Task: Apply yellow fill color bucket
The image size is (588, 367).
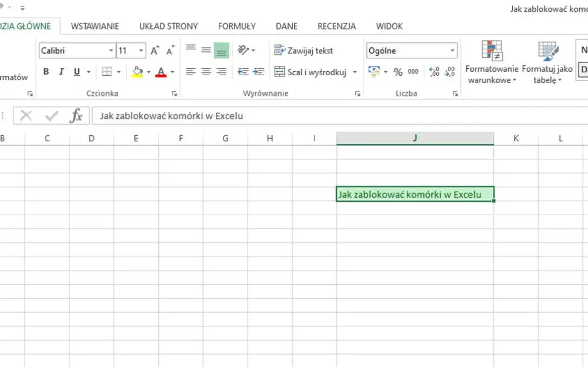Action: (137, 72)
